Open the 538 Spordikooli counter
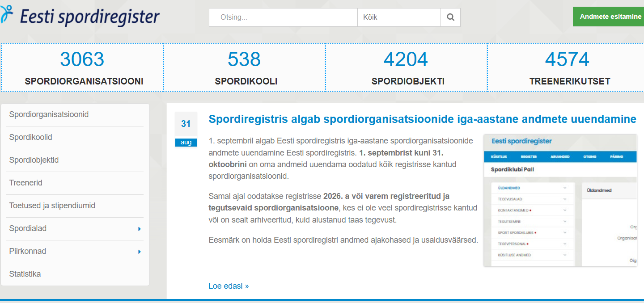The image size is (644, 303). click(x=245, y=67)
